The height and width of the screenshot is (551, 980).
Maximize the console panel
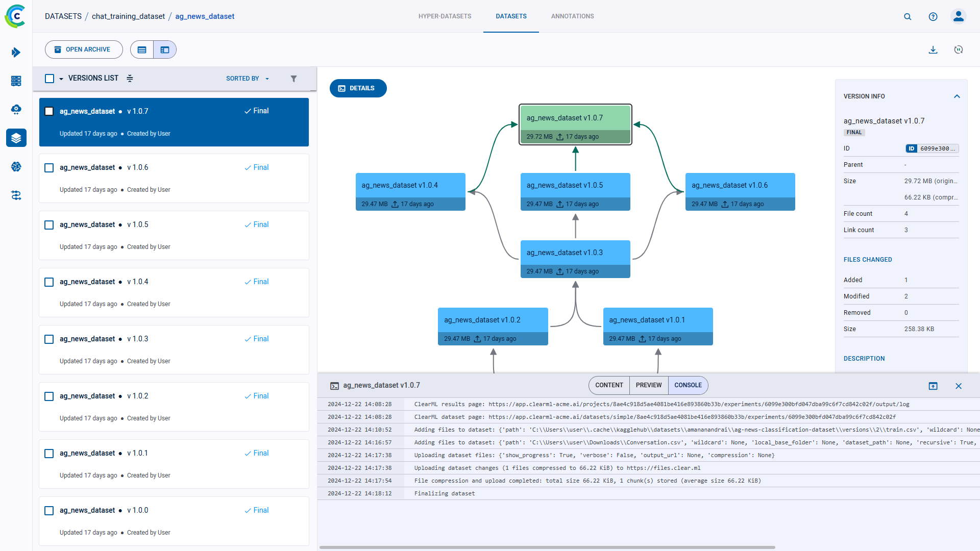[x=933, y=386]
